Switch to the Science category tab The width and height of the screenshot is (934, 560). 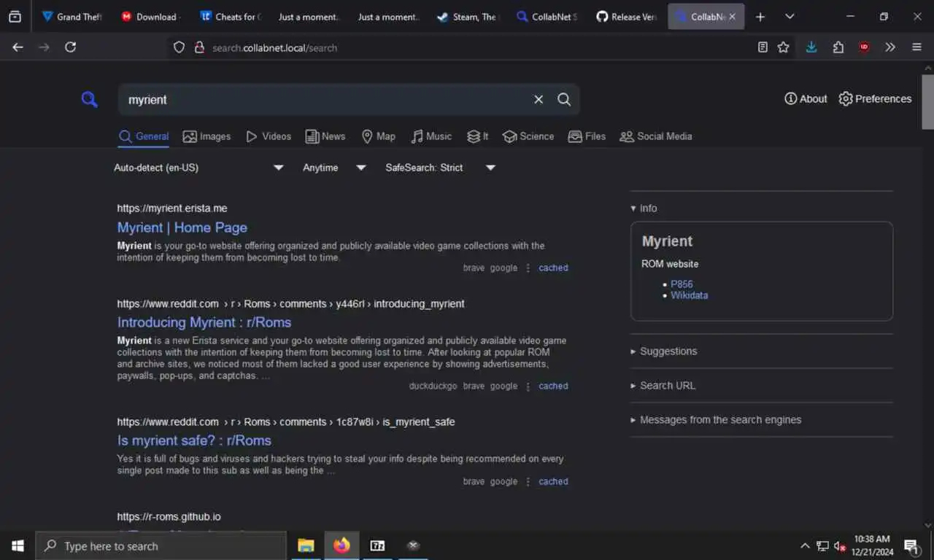tap(528, 136)
